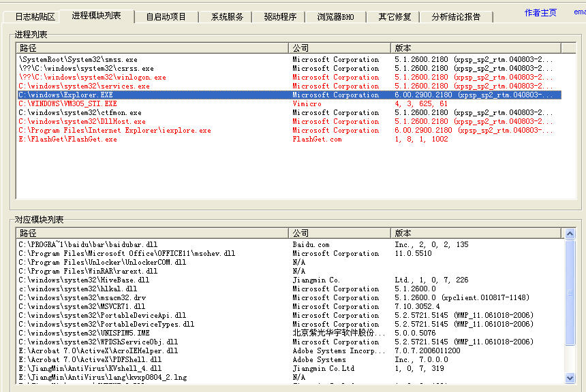The image size is (586, 392).
Task: Click the Adobe Systems Incorp... company cell
Action: tap(338, 350)
